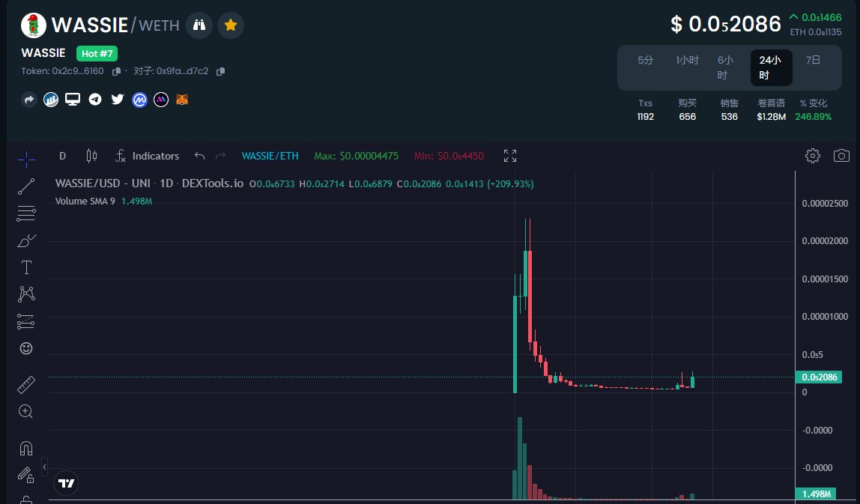Select the brush drawing tool
The image size is (860, 504).
tap(25, 240)
